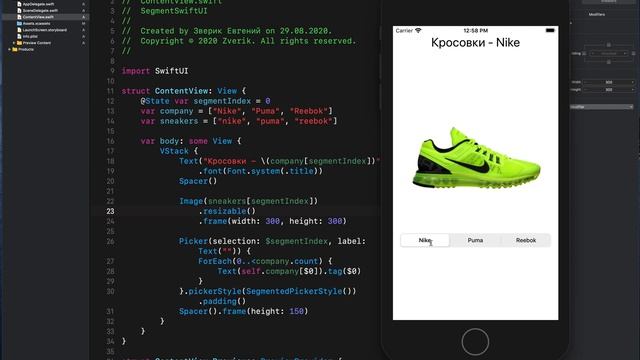Toggle the top padding checkbox in the inspector
Image resolution: width=640 pixels, height=360 pixels.
click(609, 45)
